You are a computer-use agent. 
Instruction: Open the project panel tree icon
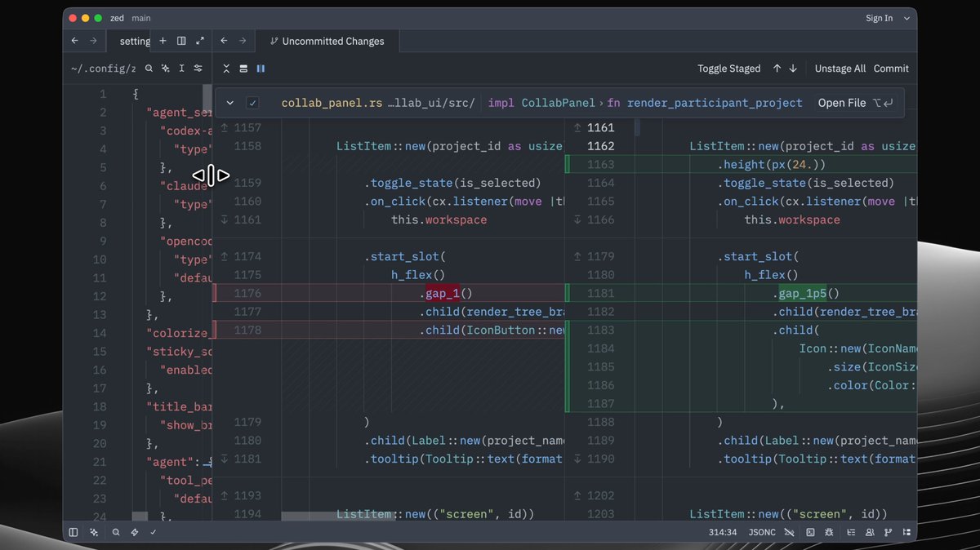point(906,532)
